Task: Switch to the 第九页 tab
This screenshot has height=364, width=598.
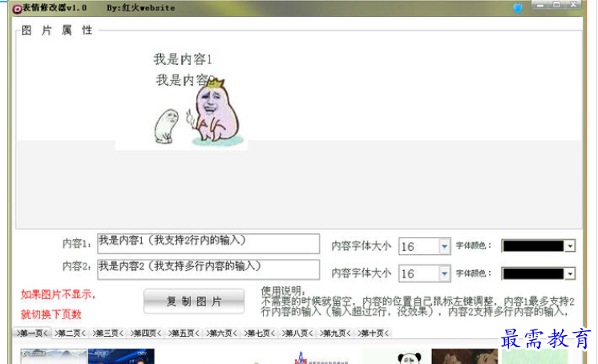Action: click(335, 333)
